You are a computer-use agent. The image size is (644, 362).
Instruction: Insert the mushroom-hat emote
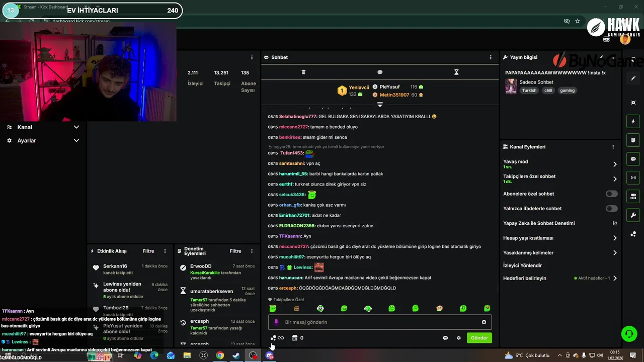tap(439, 308)
